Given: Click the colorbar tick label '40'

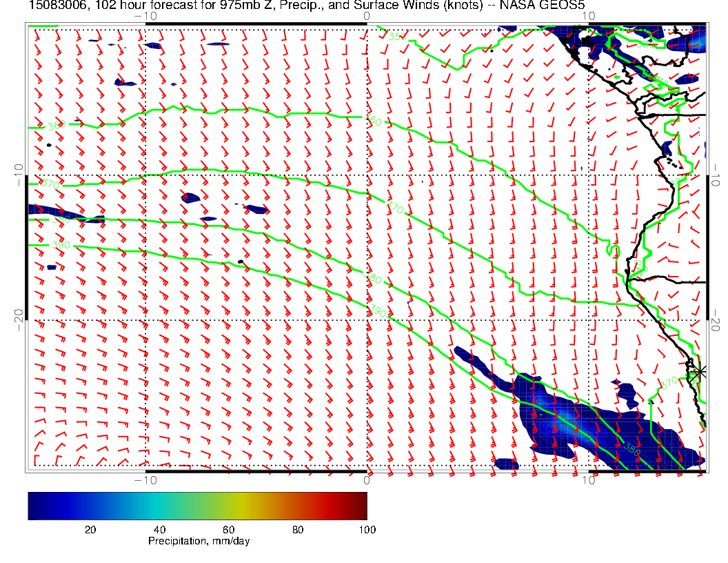Looking at the screenshot, I should 159,530.
